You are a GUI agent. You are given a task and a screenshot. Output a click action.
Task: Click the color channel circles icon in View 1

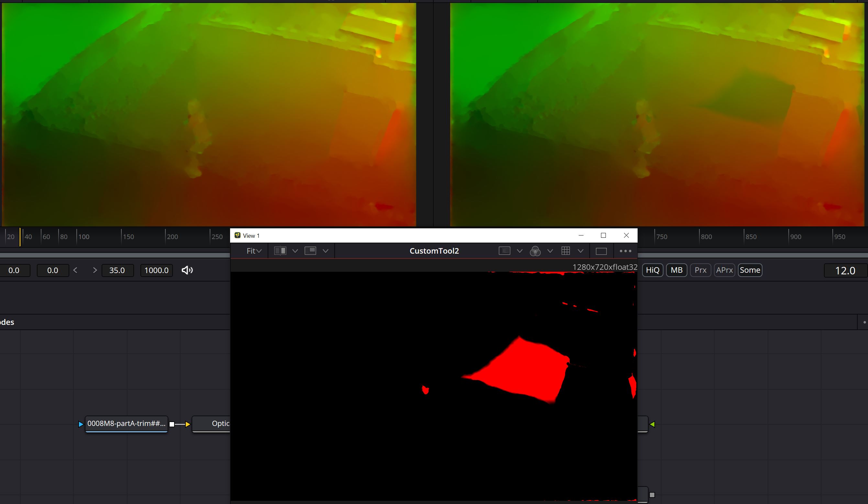(x=535, y=251)
